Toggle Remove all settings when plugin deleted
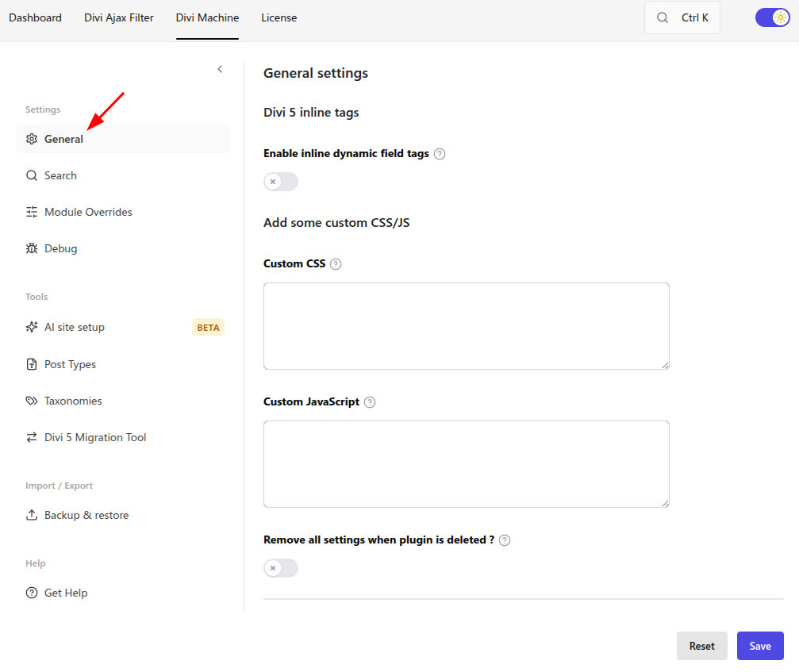 click(281, 568)
